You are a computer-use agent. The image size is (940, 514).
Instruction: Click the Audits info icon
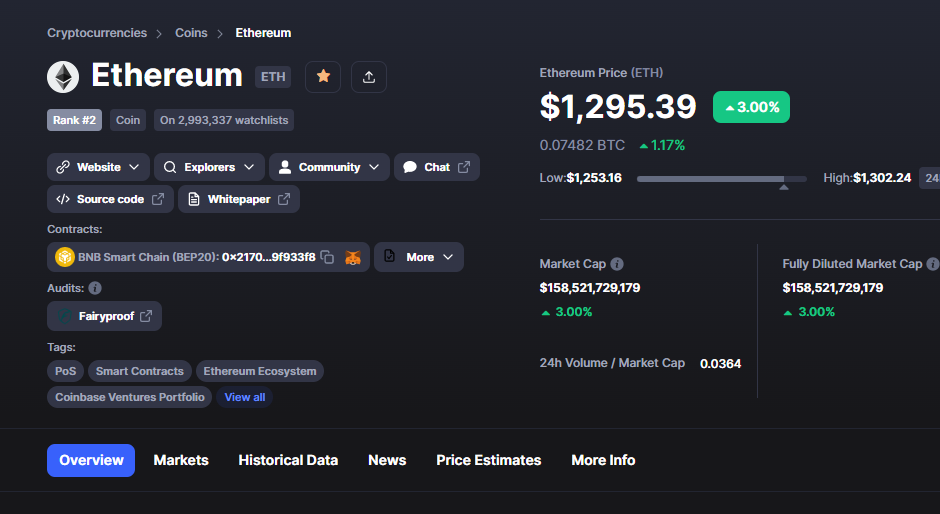[x=95, y=288]
